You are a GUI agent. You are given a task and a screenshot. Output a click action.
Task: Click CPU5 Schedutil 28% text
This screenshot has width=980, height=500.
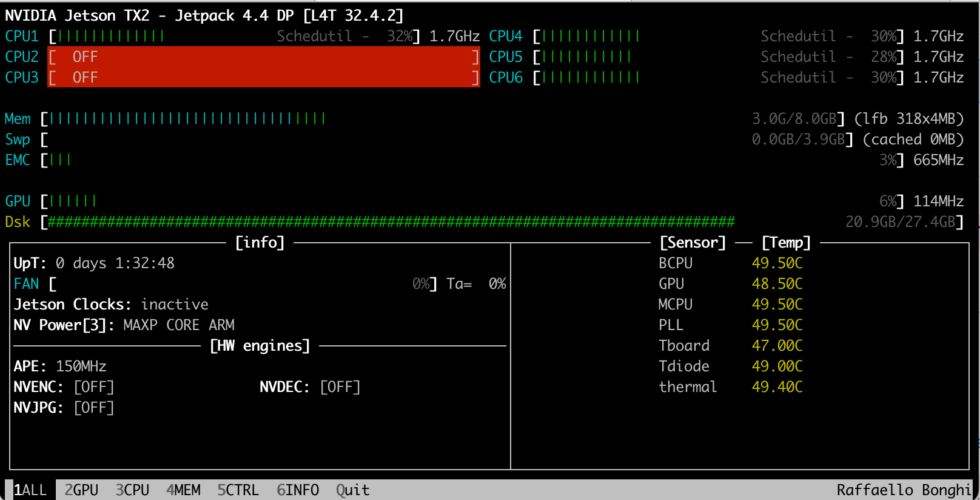pos(829,57)
